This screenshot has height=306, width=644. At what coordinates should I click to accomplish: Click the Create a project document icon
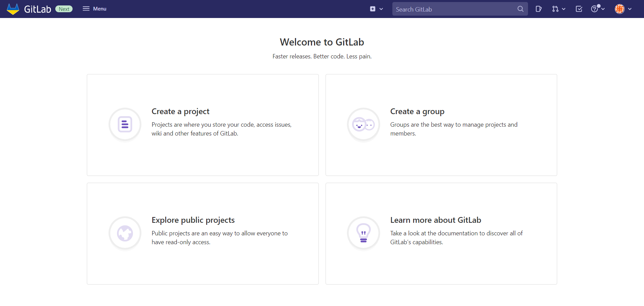[x=125, y=124]
